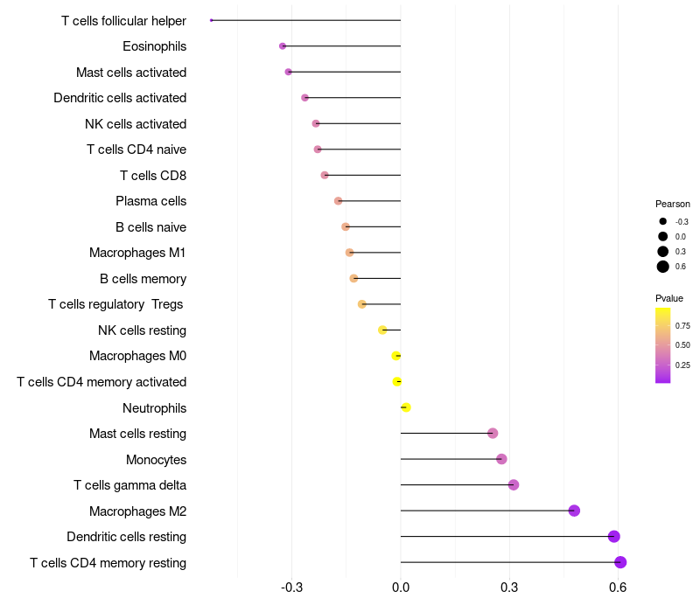Select the Eosinophils lollipop dot
This screenshot has height=612, width=700.
point(283,46)
